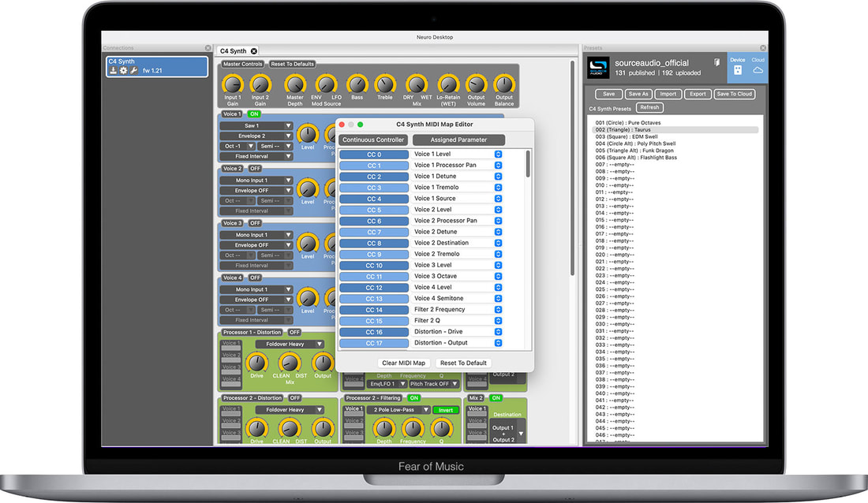Viewport: 868px width, 503px height.
Task: Click the Input 2 Gain knob
Action: (x=260, y=84)
